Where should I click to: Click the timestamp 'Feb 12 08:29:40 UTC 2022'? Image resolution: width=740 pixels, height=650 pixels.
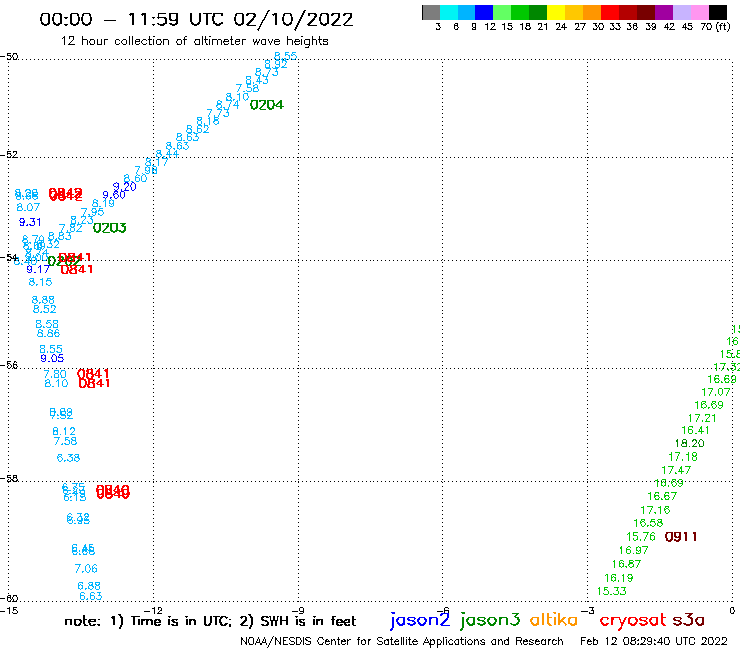(x=654, y=641)
